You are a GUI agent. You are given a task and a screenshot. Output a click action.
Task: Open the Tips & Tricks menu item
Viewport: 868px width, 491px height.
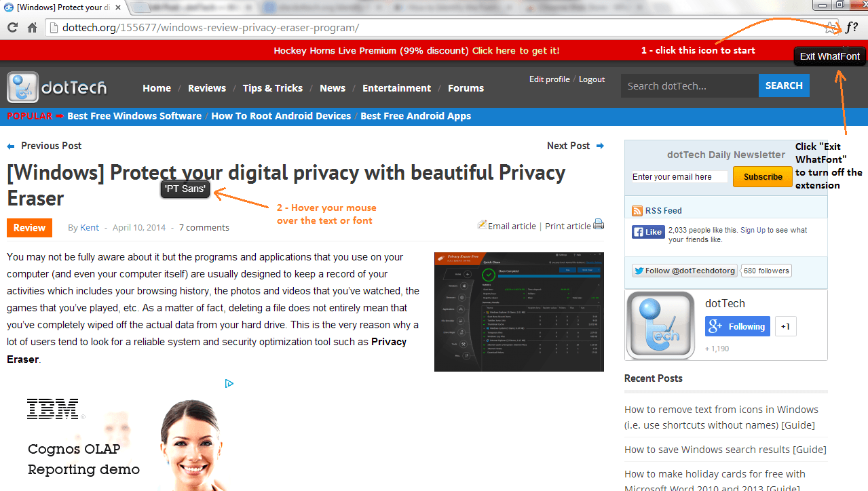(x=273, y=88)
